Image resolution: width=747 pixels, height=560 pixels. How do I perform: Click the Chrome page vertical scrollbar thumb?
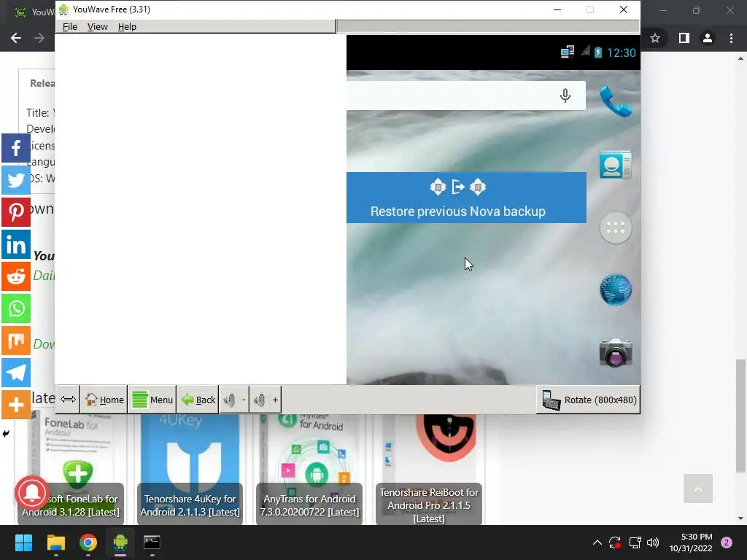click(x=740, y=416)
